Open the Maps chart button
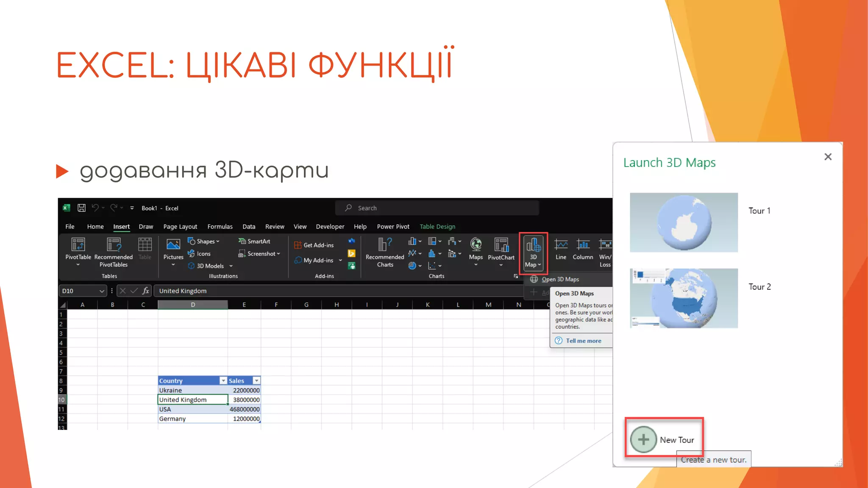Image resolution: width=868 pixels, height=488 pixels. coord(476,252)
